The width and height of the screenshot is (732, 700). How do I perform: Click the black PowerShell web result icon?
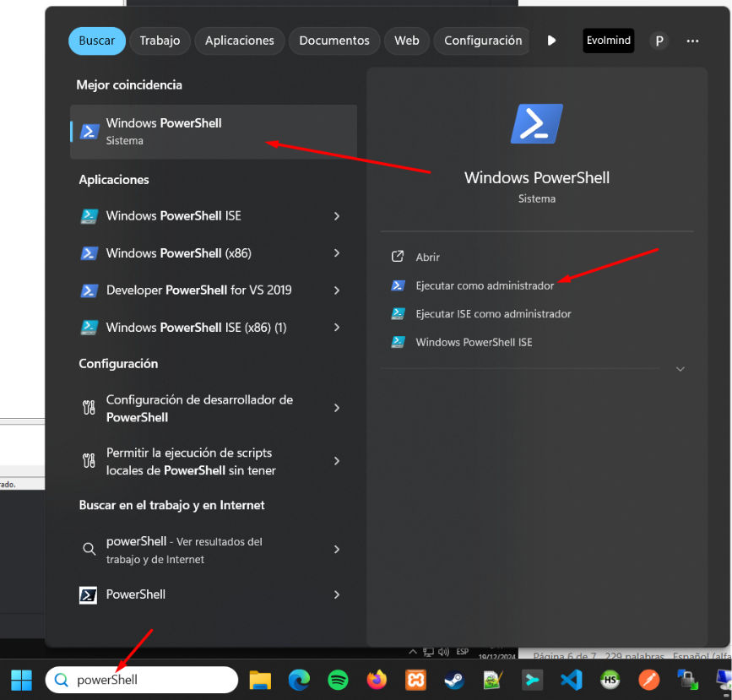(x=89, y=595)
